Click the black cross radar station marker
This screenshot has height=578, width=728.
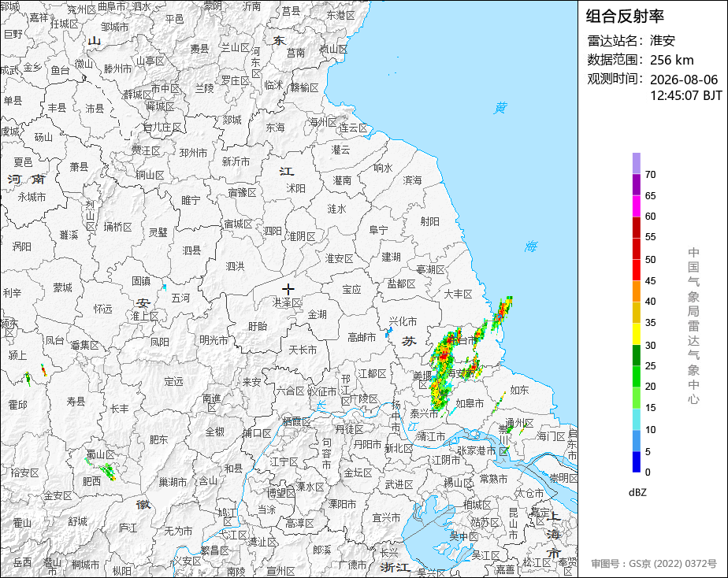[288, 290]
